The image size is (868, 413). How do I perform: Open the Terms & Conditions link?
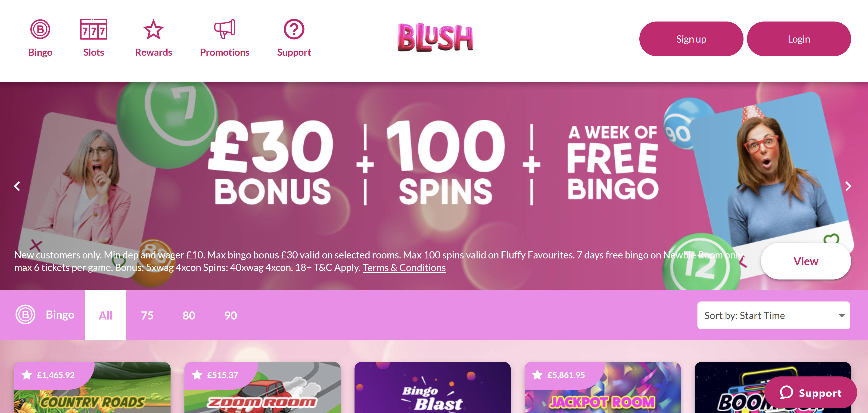point(404,268)
